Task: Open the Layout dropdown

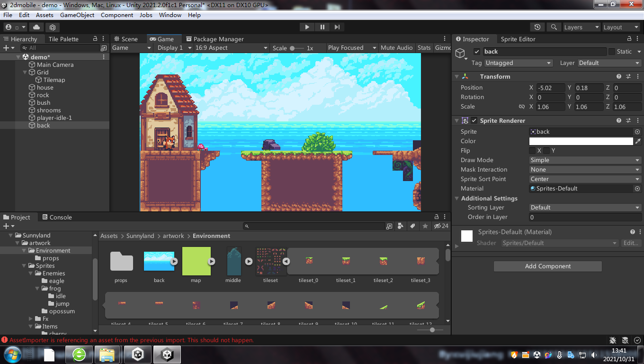Action: pos(621,27)
